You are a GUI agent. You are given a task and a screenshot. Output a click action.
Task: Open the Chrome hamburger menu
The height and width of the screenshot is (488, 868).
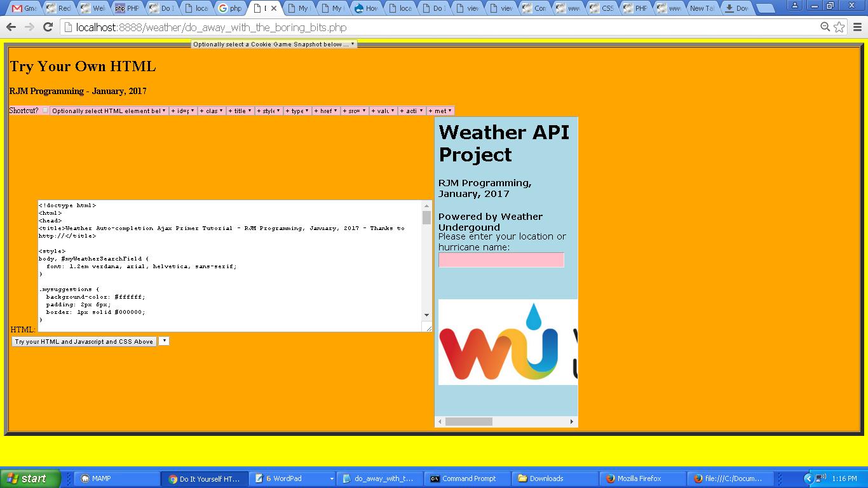pyautogui.click(x=857, y=27)
